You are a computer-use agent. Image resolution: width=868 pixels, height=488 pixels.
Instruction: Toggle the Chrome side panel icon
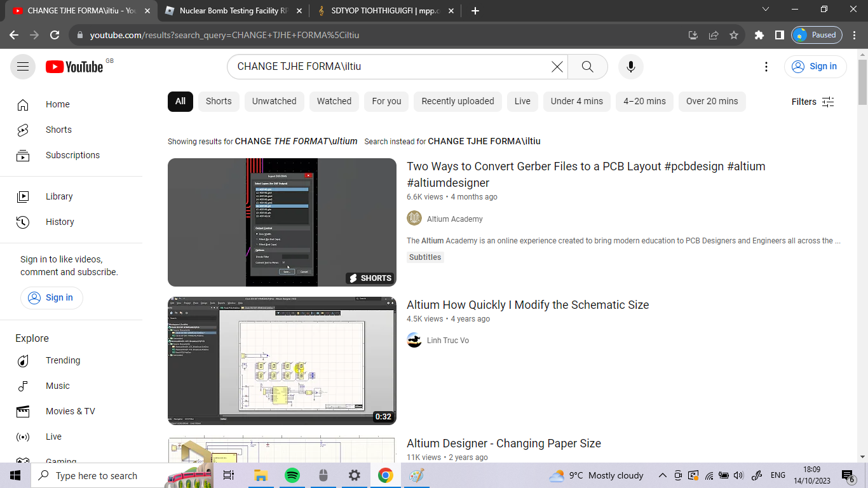coord(780,35)
